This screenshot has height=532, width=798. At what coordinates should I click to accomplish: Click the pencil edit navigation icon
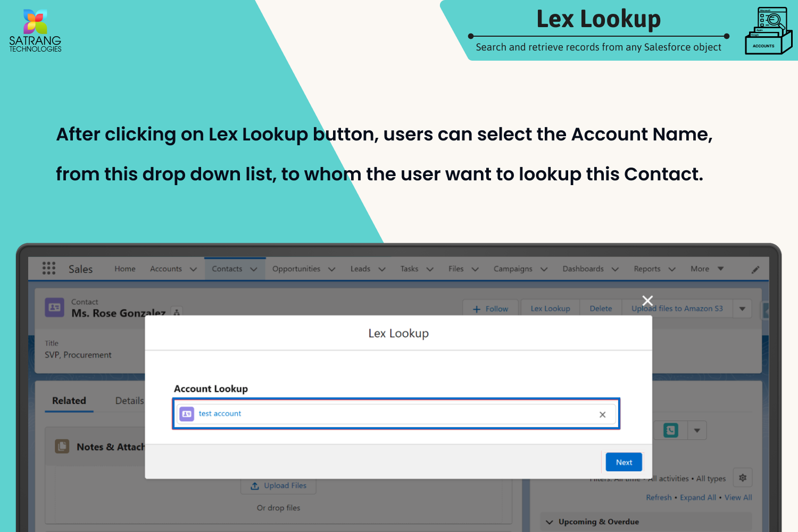click(x=755, y=270)
